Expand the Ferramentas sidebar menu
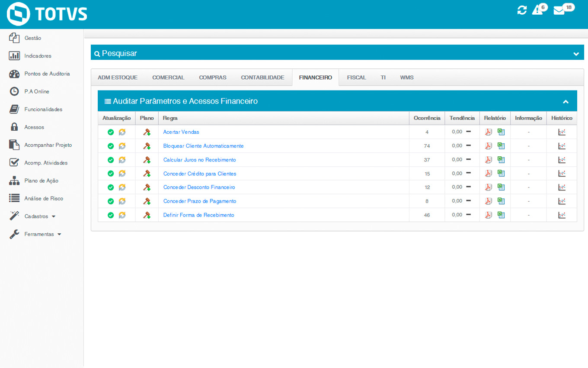The width and height of the screenshot is (588, 368). [x=42, y=234]
